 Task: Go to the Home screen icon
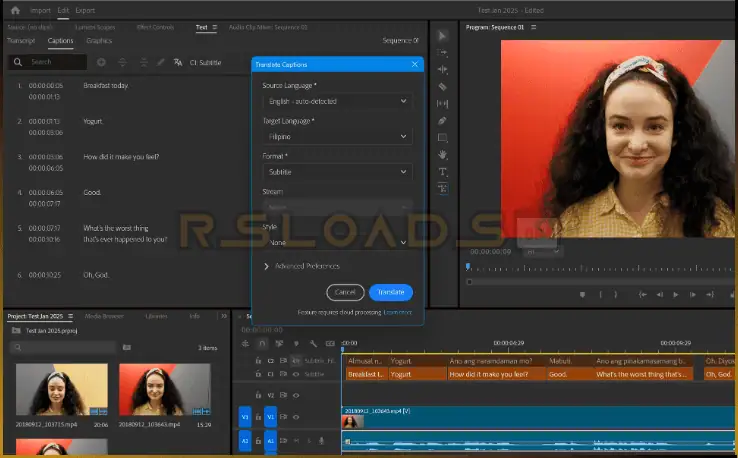(x=15, y=10)
